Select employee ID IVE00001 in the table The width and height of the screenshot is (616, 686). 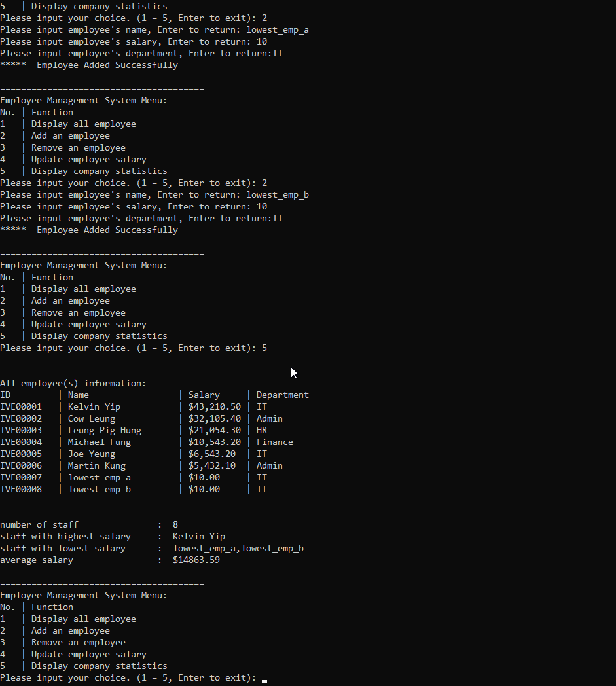(21, 407)
